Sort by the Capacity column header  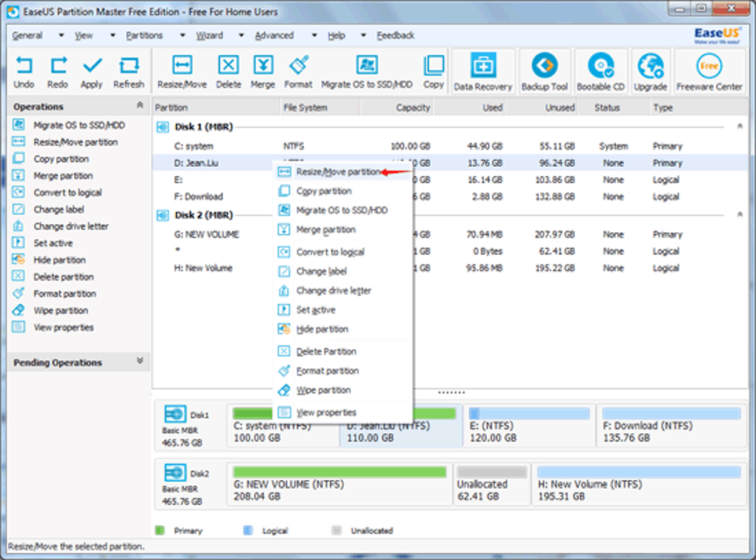point(397,108)
